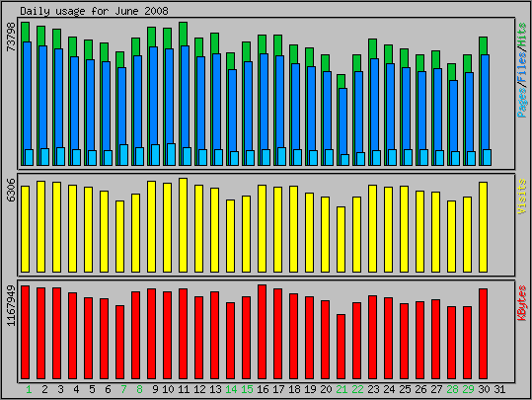Viewport: 532px width, 400px height.
Task: Select the day 9 axis label
Action: pyautogui.click(x=155, y=389)
